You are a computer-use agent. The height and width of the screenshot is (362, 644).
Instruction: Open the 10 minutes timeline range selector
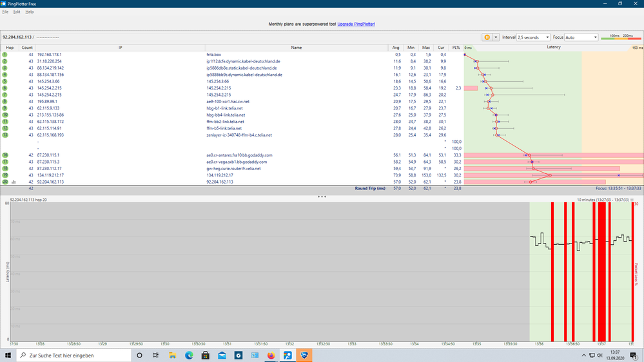point(605,200)
